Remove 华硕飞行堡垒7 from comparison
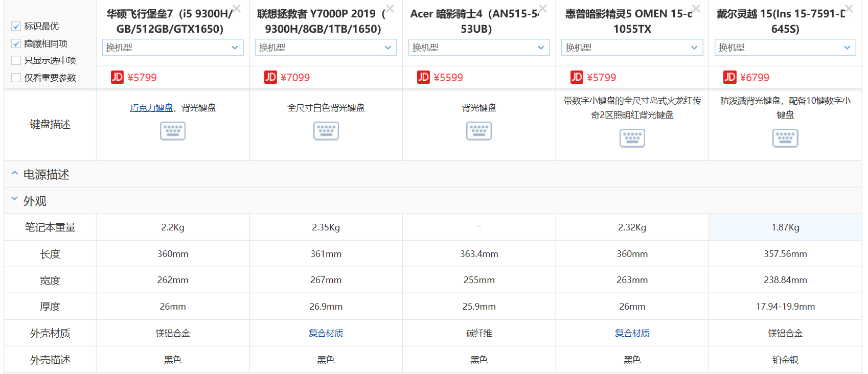868x374 pixels. pyautogui.click(x=237, y=9)
